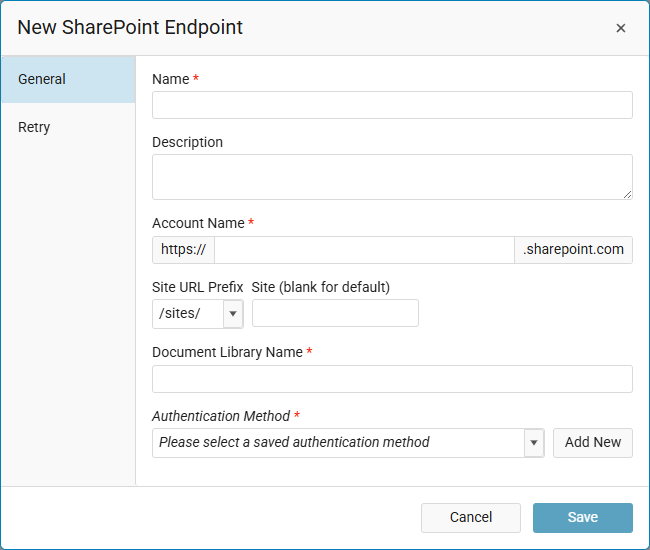Grab the Description resize handle
650x550 pixels.
click(x=627, y=194)
